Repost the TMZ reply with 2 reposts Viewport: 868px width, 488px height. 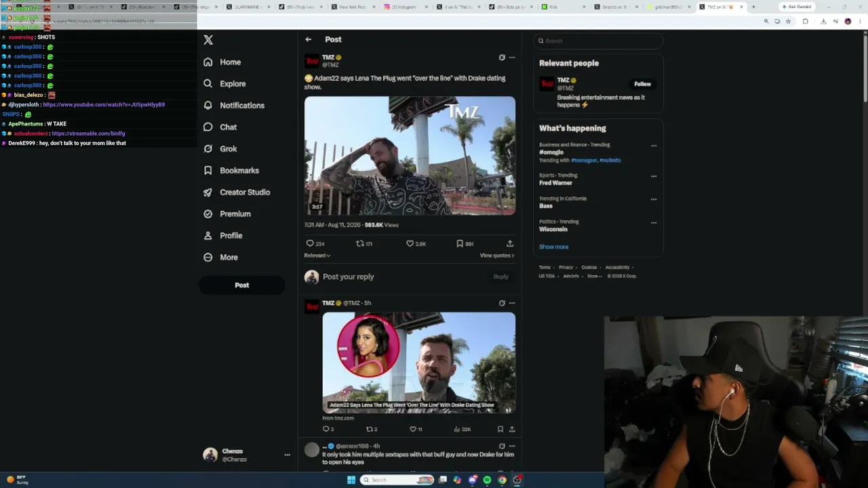(372, 429)
